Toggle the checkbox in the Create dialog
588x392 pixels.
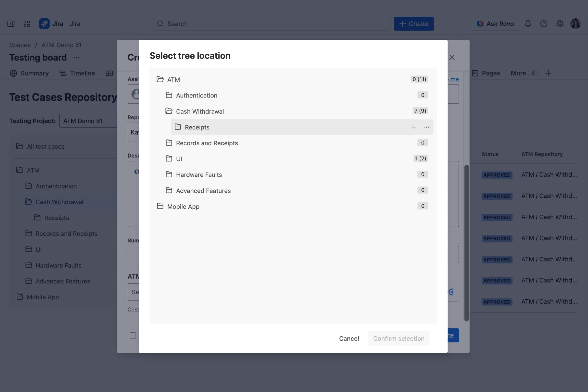tap(133, 335)
